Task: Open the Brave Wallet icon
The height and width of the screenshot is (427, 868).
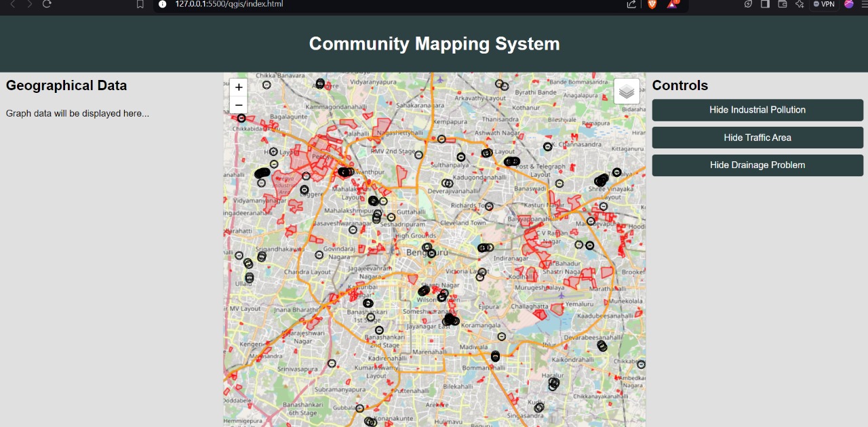Action: tap(782, 4)
